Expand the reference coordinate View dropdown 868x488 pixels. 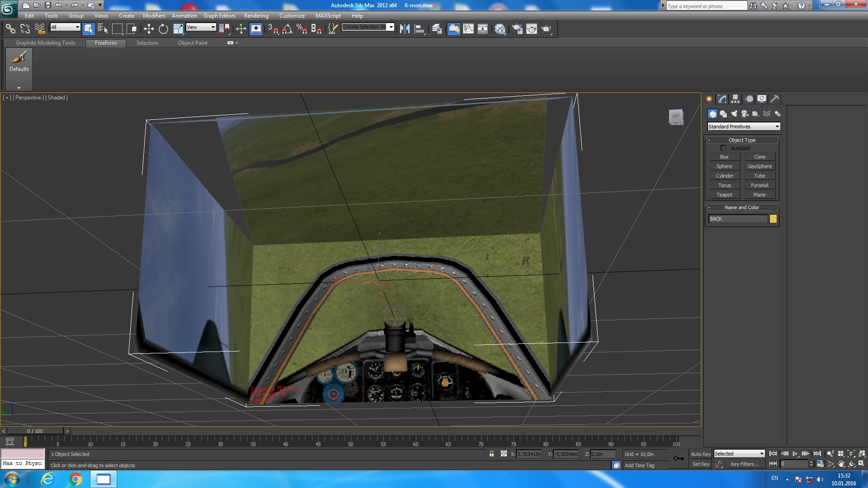pyautogui.click(x=201, y=27)
